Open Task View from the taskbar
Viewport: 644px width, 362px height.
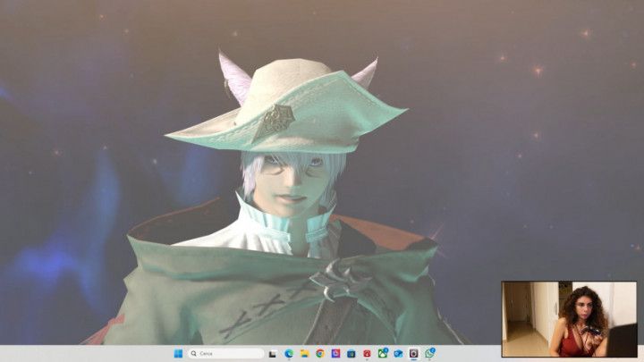(273, 353)
